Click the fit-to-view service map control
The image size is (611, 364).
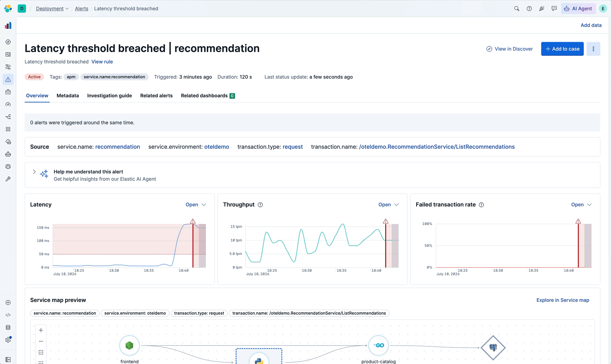coord(41,352)
